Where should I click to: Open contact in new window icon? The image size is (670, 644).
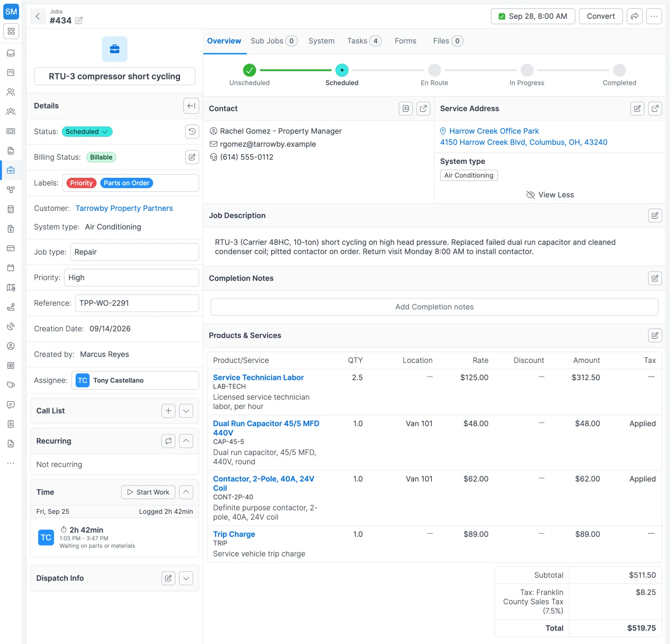coord(423,108)
